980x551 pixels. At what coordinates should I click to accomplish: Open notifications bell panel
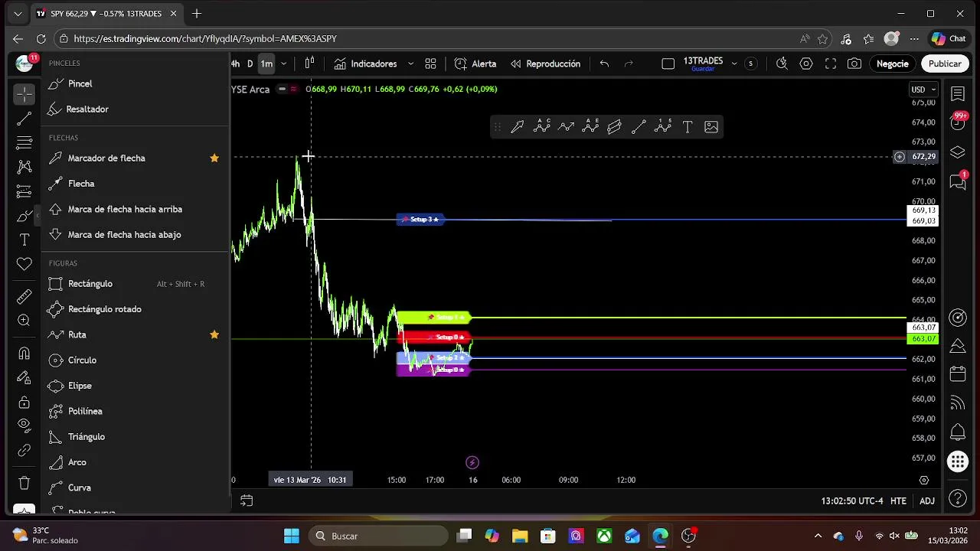(958, 432)
